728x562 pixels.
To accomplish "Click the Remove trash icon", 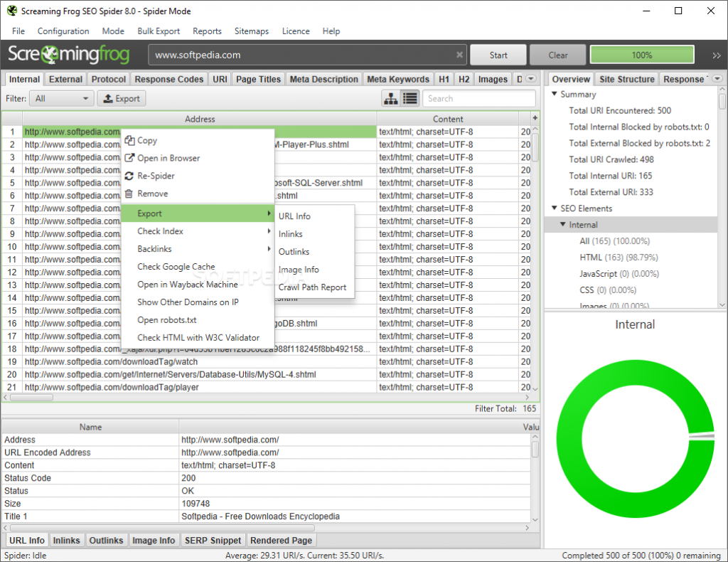I will pyautogui.click(x=129, y=193).
